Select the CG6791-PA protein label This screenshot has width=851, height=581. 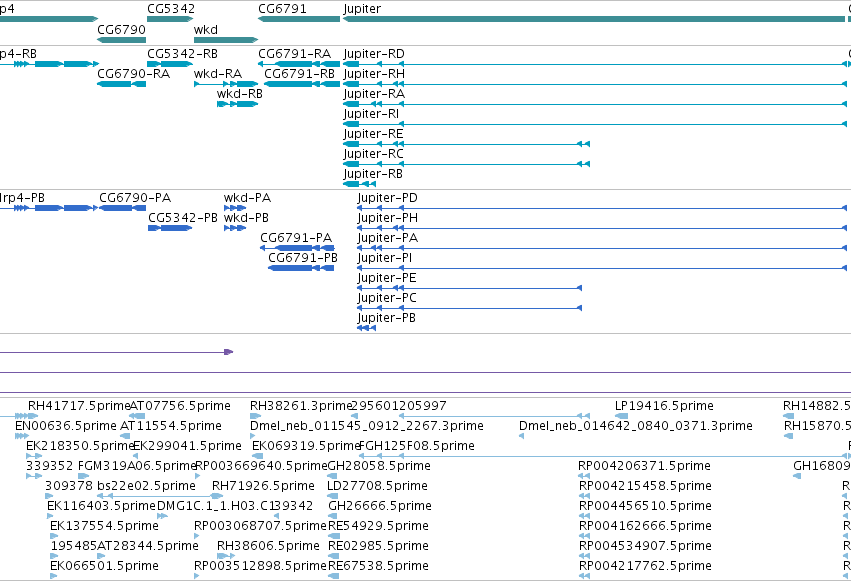(x=296, y=238)
